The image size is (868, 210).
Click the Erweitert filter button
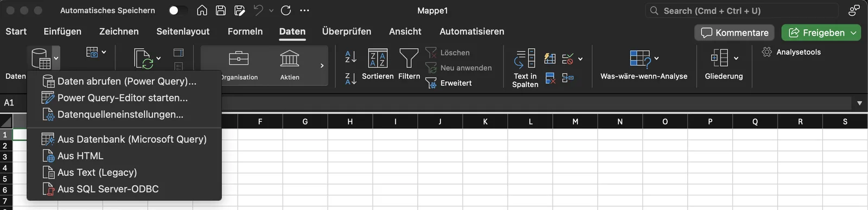[x=449, y=83]
